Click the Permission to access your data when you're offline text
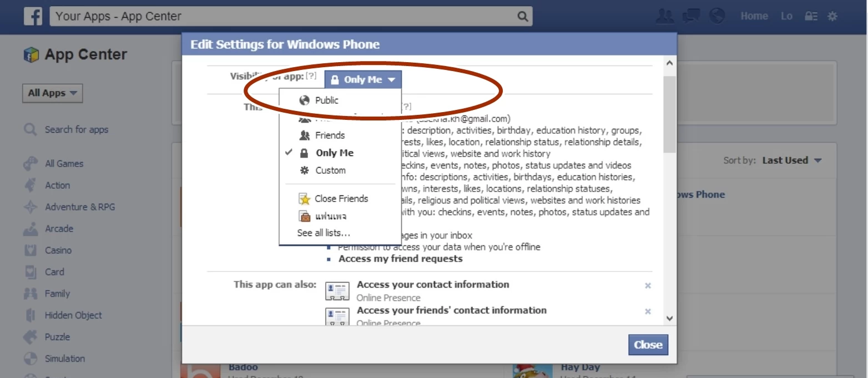This screenshot has height=378, width=868. (x=439, y=247)
